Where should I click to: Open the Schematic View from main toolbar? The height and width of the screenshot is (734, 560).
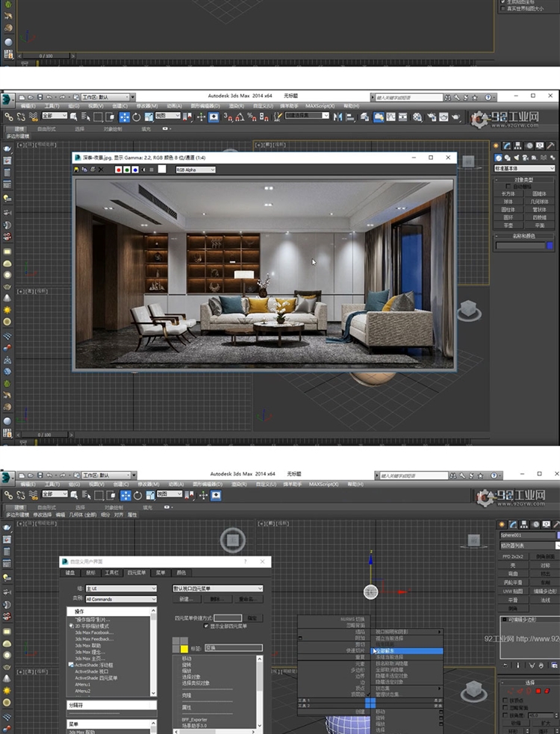[402, 116]
